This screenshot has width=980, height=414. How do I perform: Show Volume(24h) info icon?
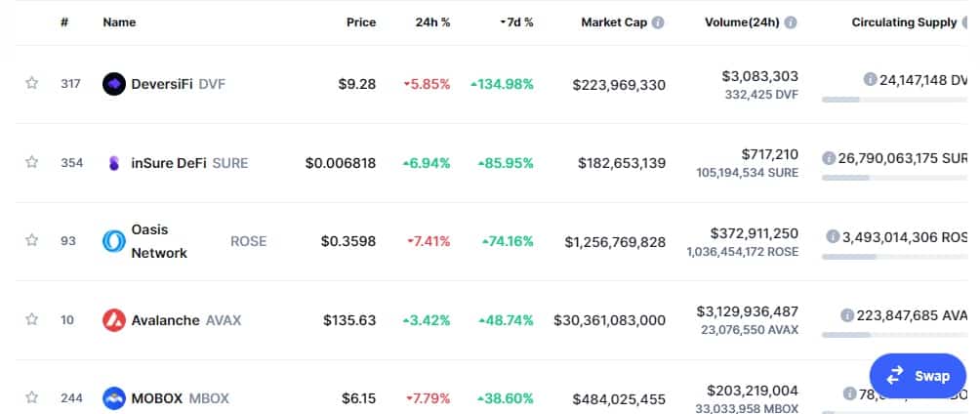click(791, 22)
